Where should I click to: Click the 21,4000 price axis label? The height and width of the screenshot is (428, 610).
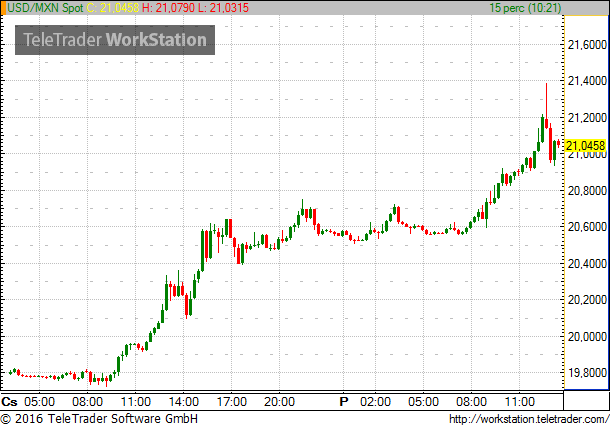587,81
